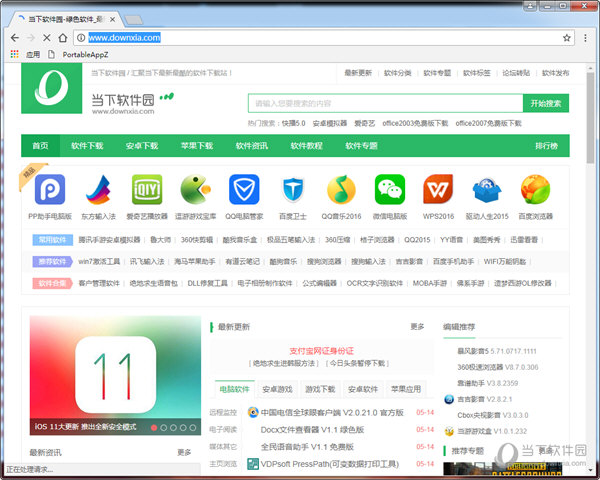Image resolution: width=600 pixels, height=480 pixels.
Task: Switch to the 电脑软件 tab
Action: click(235, 389)
